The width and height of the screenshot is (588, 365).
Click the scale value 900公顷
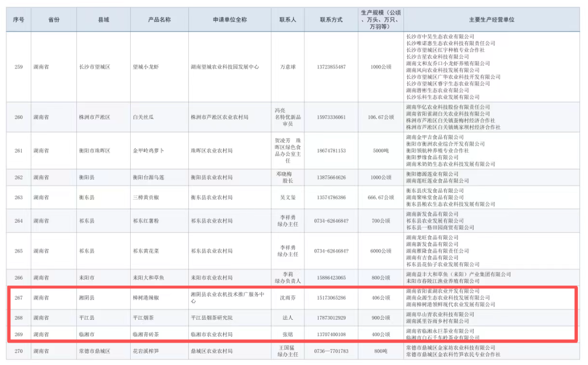pos(381,318)
